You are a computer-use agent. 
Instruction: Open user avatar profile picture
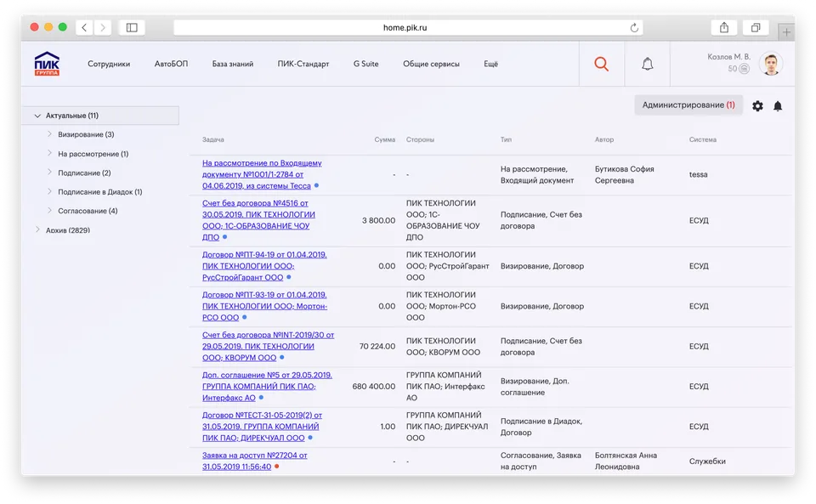tap(771, 64)
